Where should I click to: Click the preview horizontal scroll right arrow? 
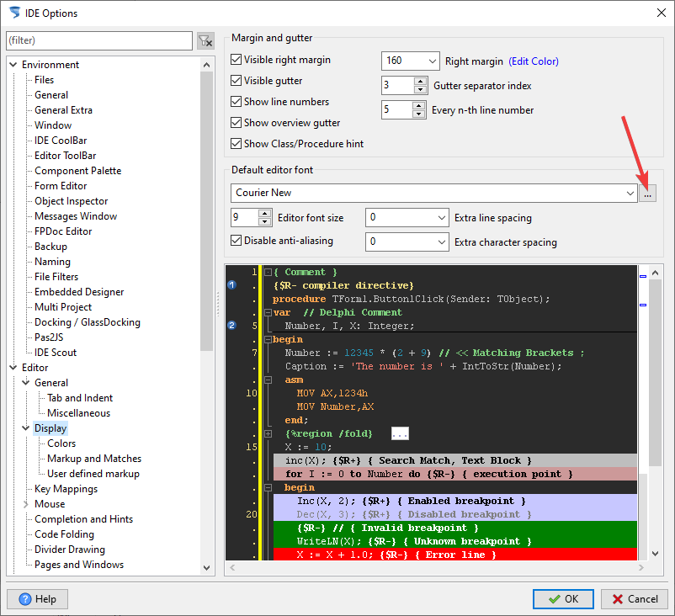[x=641, y=567]
